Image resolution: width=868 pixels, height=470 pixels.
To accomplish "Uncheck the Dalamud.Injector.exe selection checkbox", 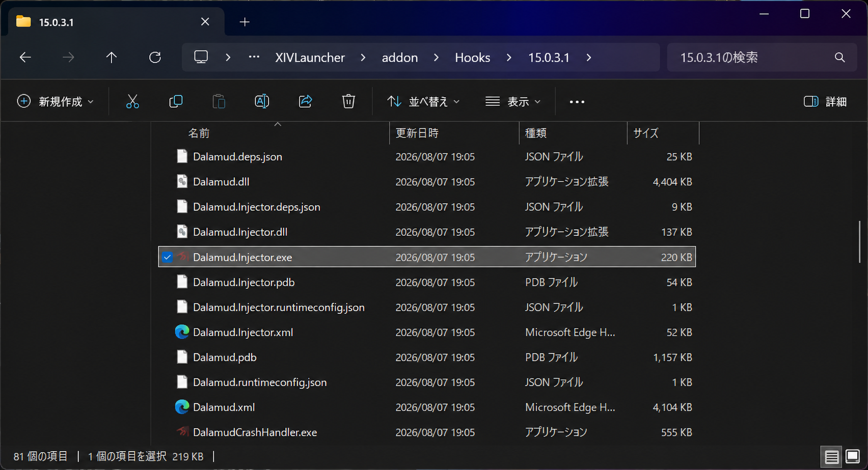I will [167, 257].
